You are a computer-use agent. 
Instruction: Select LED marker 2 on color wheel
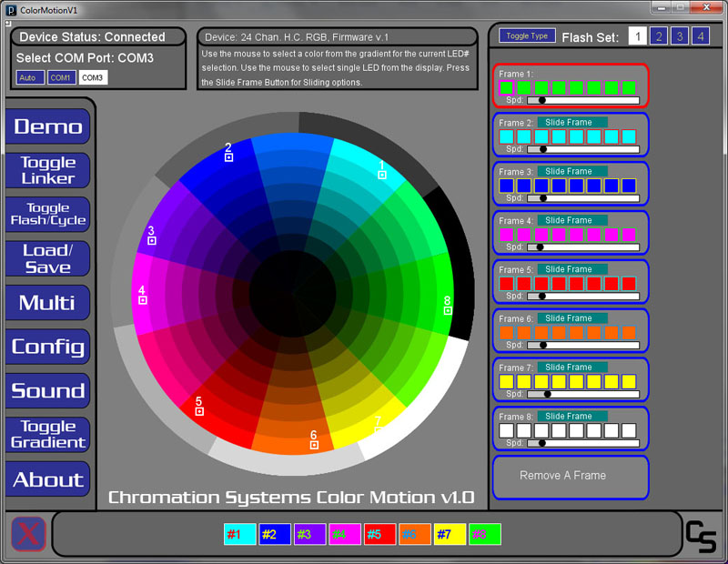228,157
